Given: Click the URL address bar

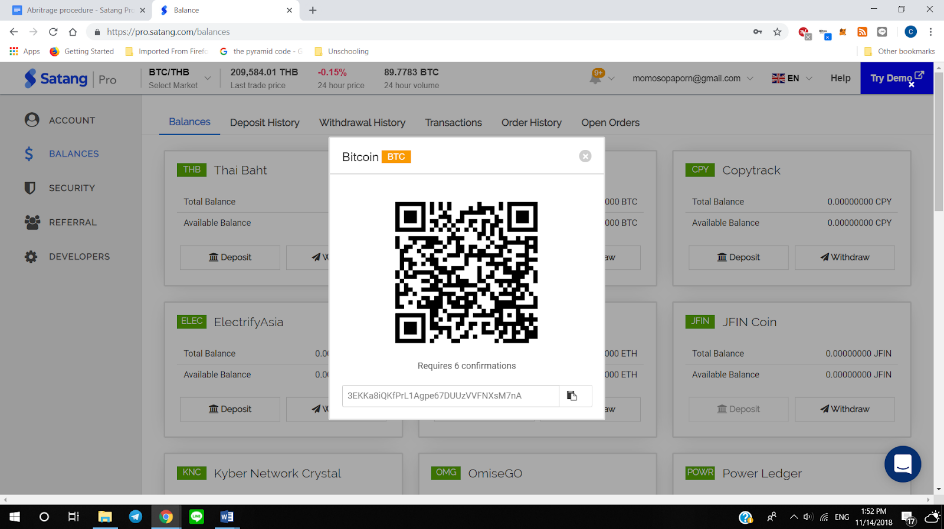Looking at the screenshot, I should [x=421, y=32].
